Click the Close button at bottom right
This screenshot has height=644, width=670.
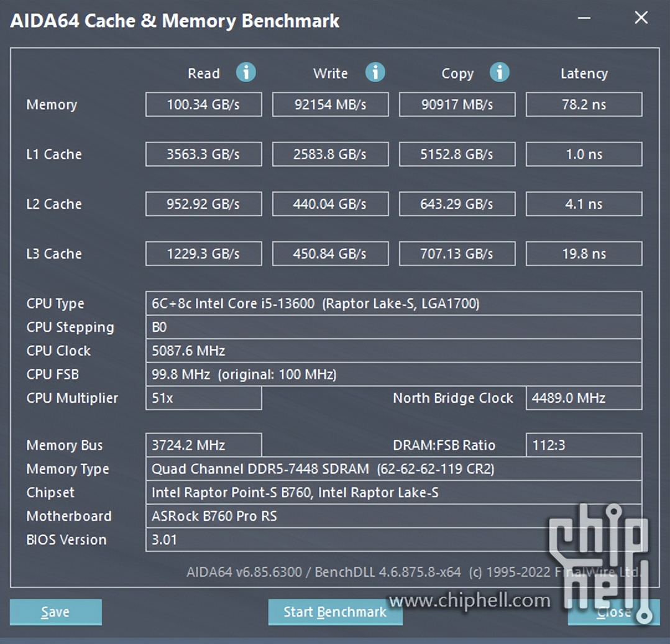pyautogui.click(x=613, y=612)
